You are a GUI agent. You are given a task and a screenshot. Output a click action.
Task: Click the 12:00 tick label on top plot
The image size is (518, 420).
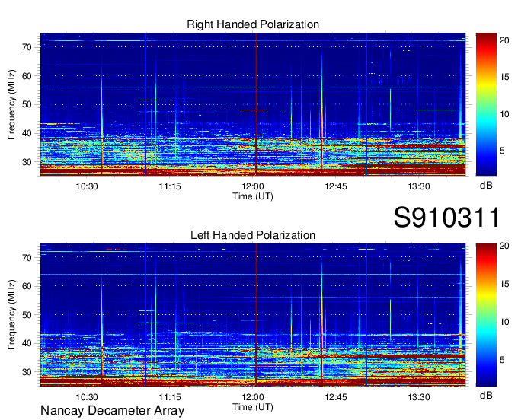(253, 186)
